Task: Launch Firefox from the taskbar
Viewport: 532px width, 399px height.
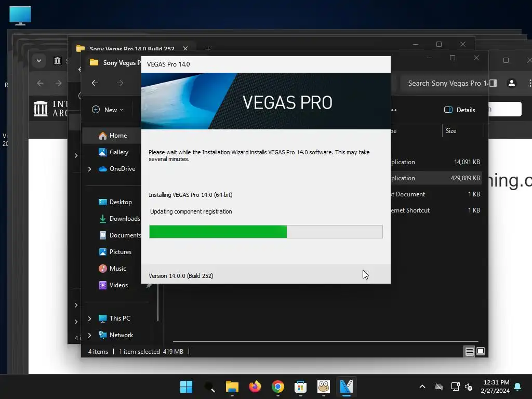Action: pos(255,387)
